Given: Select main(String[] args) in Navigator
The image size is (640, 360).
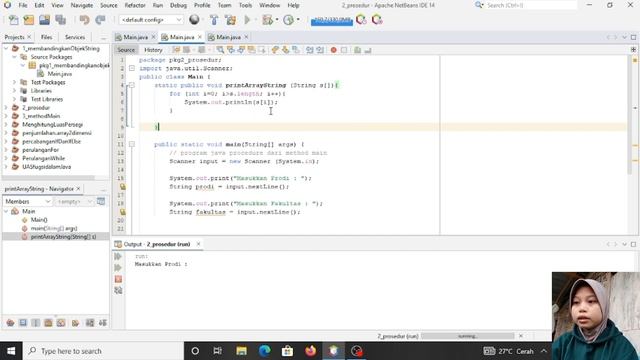Looking at the screenshot, I should (x=53, y=228).
